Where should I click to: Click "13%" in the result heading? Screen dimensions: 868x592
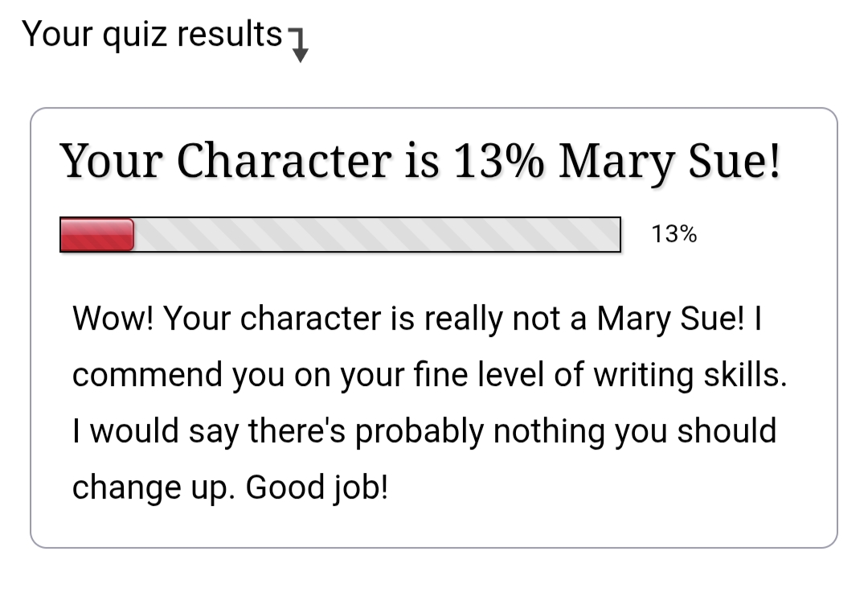coord(498,161)
